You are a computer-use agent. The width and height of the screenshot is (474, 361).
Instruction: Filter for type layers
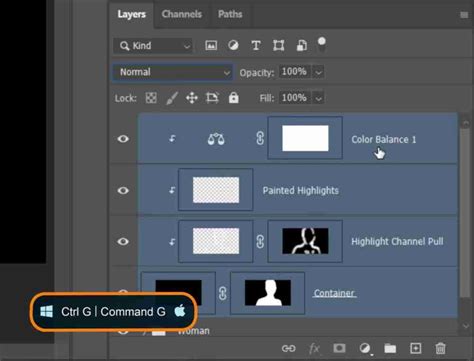click(x=256, y=45)
